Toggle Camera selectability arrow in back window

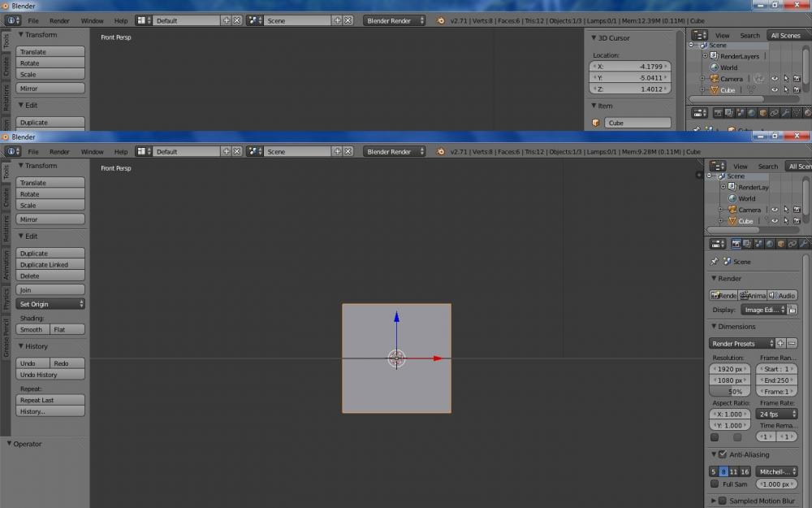coord(786,79)
